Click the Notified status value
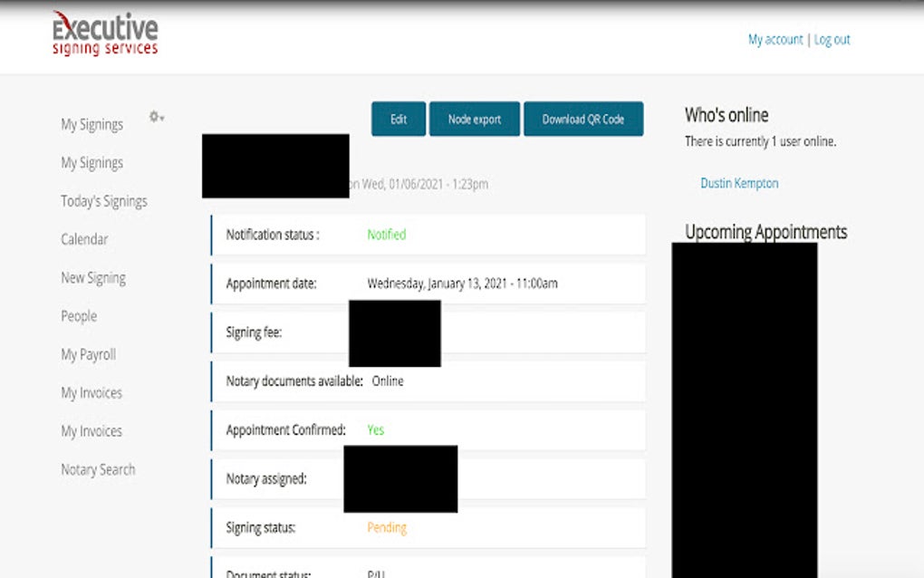The height and width of the screenshot is (578, 924). pyautogui.click(x=387, y=235)
